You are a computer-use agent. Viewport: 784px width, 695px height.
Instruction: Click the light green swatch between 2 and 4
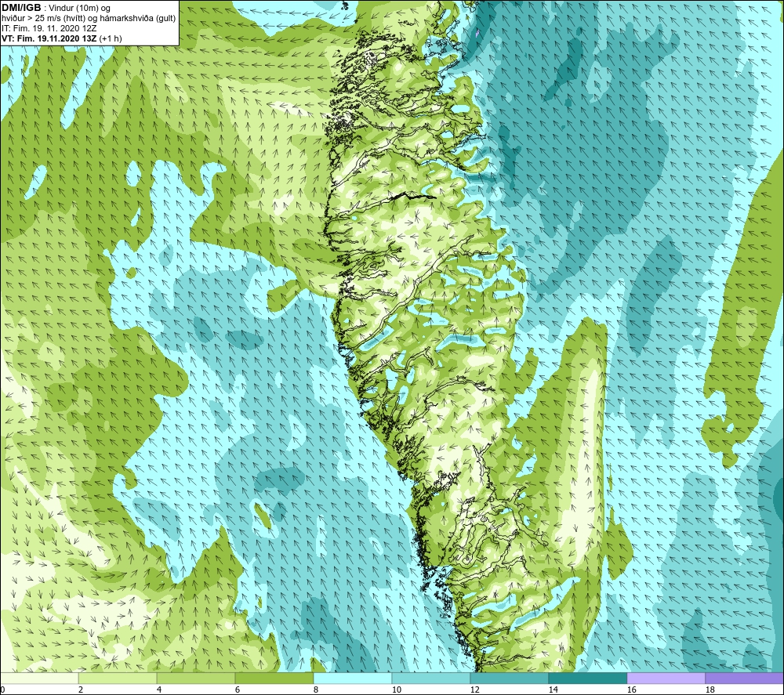point(118,678)
